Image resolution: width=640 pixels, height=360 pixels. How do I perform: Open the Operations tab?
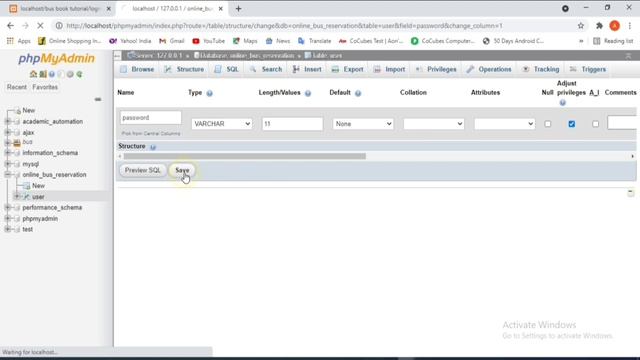tap(489, 69)
